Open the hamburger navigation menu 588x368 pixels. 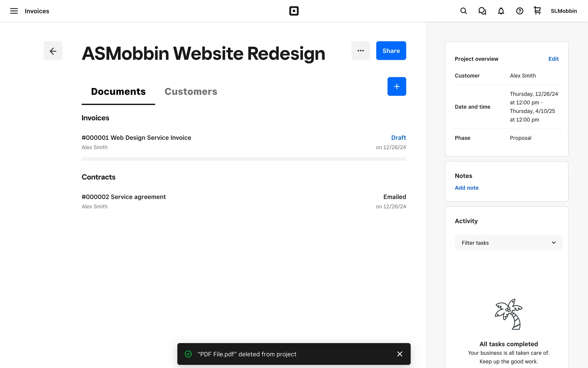14,11
